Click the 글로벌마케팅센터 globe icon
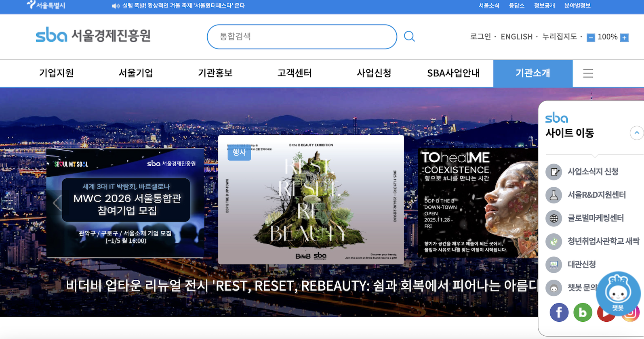 click(x=554, y=218)
